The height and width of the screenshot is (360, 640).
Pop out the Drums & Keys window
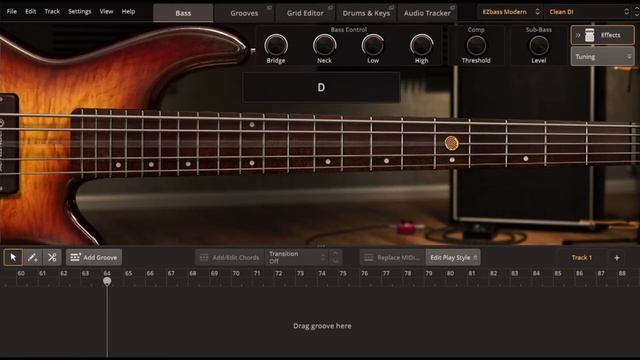point(391,7)
